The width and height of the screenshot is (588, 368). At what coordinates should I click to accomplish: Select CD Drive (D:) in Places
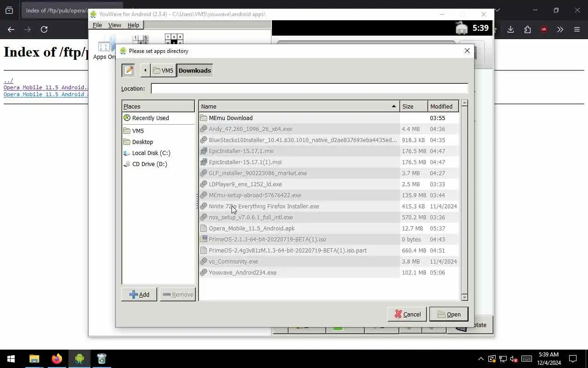click(158, 164)
